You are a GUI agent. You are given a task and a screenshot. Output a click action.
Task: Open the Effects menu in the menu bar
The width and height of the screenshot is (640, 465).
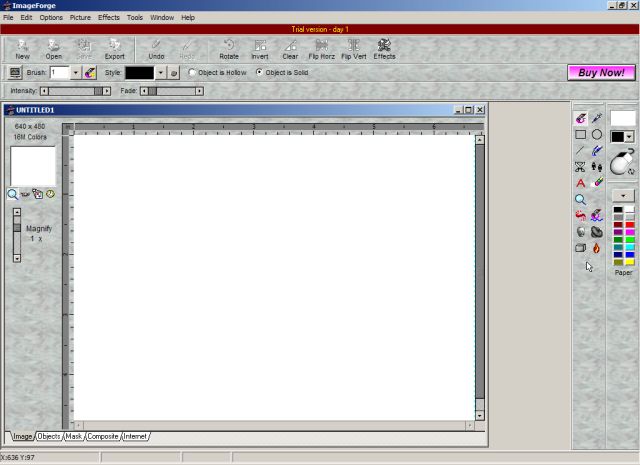pyautogui.click(x=109, y=18)
